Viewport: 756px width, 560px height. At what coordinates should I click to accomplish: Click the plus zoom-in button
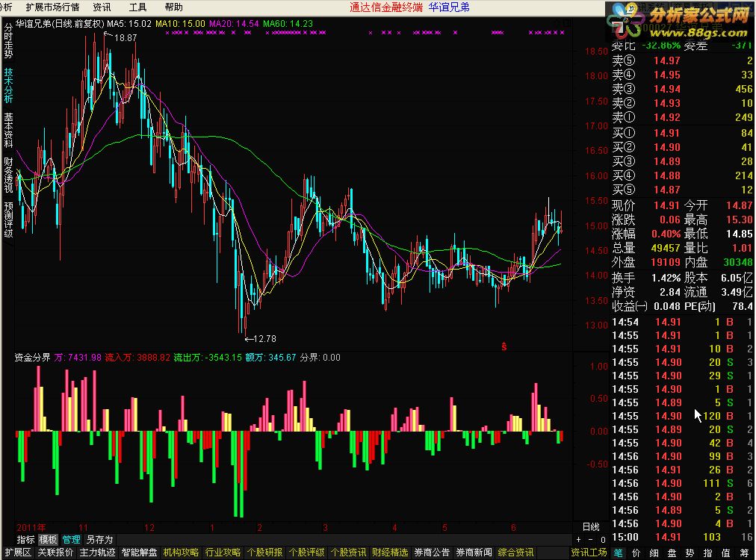(x=578, y=540)
